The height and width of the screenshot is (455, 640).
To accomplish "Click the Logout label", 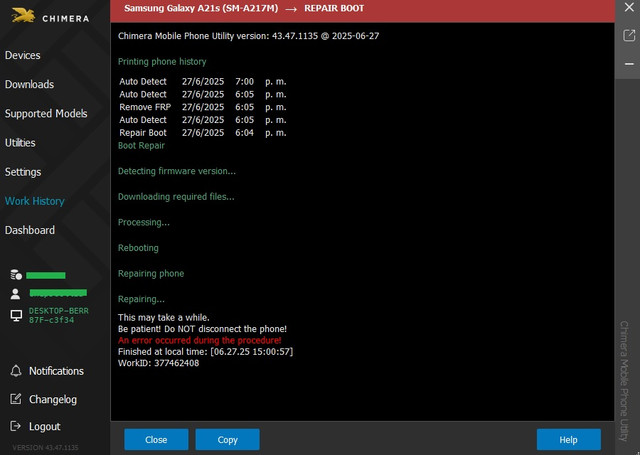I will coord(44,426).
